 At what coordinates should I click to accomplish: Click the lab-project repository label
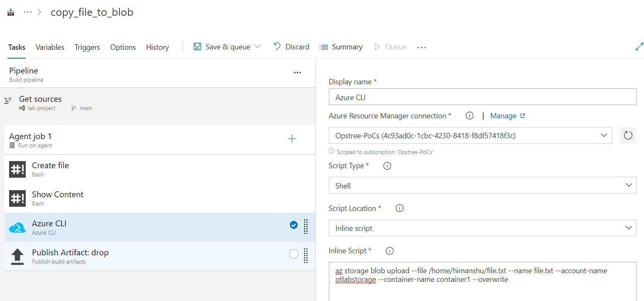pos(41,108)
